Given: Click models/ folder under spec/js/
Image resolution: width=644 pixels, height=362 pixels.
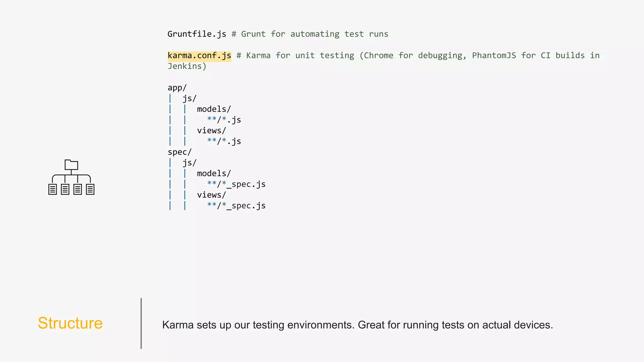Looking at the screenshot, I should click(x=214, y=174).
